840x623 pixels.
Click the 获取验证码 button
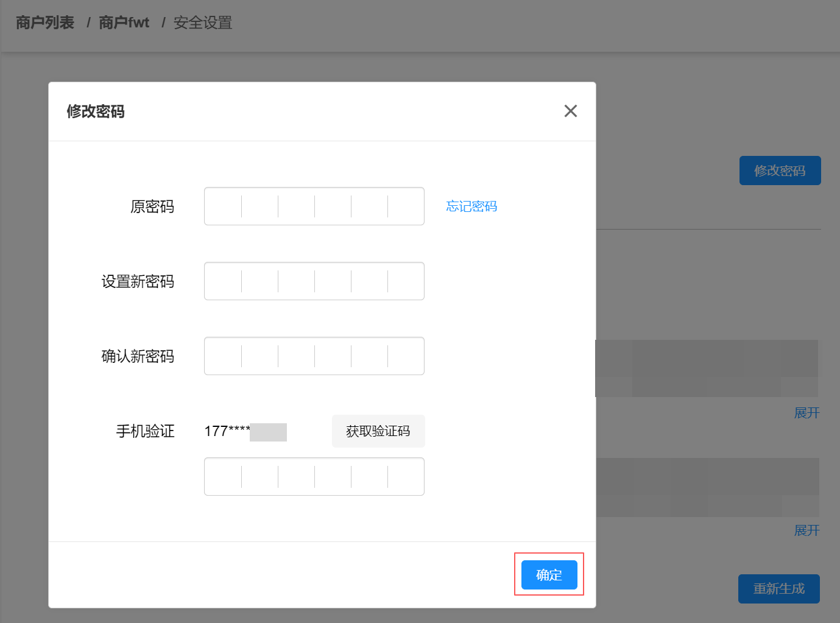point(378,431)
